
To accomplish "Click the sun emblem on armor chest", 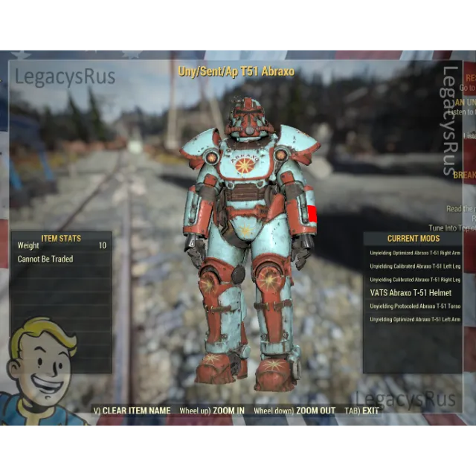I will 245,165.
